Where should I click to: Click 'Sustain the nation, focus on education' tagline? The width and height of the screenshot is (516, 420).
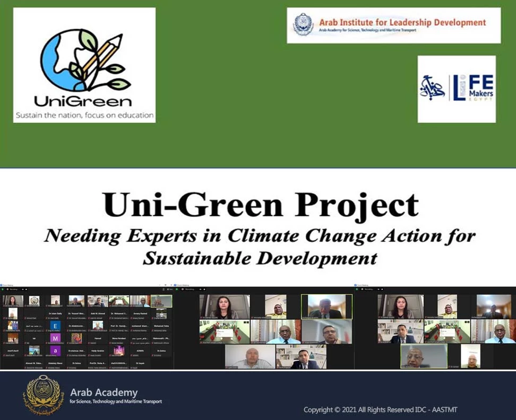click(84, 116)
